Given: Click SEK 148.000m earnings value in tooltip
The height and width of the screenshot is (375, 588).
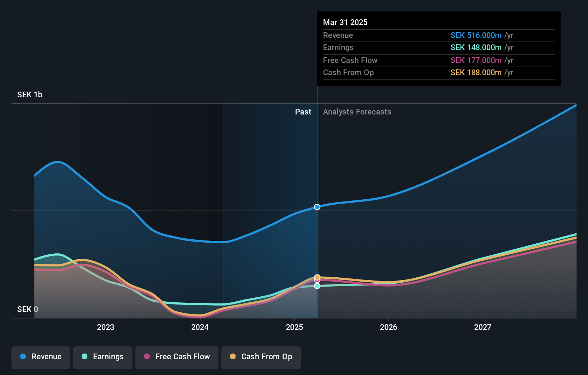Looking at the screenshot, I should coord(476,47).
